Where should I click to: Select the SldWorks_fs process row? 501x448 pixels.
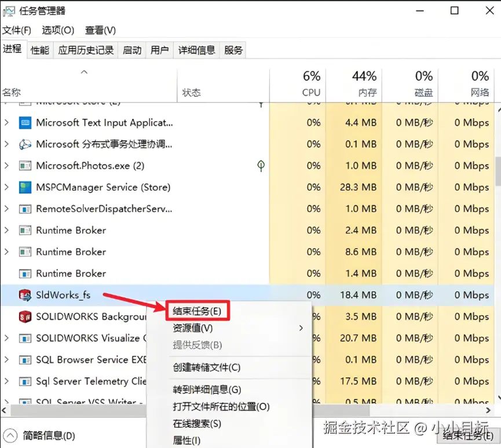pos(247,295)
